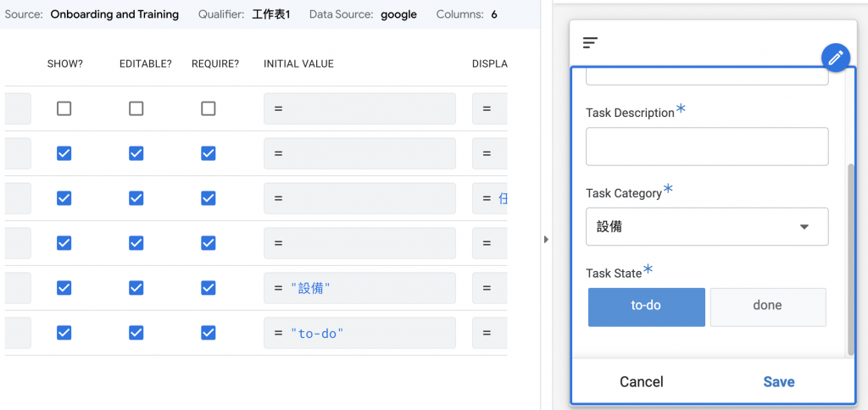Uncheck EDITABLE? in the second row
Viewport: 868px width, 410px height.
point(136,153)
